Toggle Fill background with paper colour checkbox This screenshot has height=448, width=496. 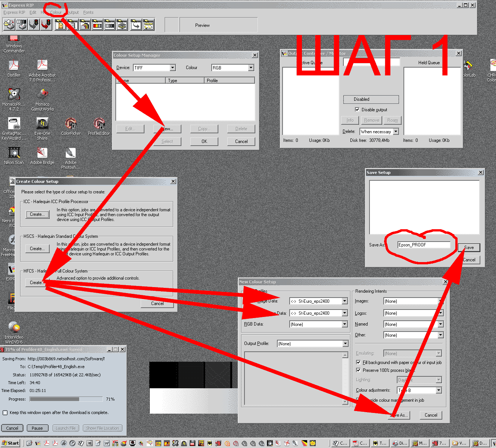(359, 363)
